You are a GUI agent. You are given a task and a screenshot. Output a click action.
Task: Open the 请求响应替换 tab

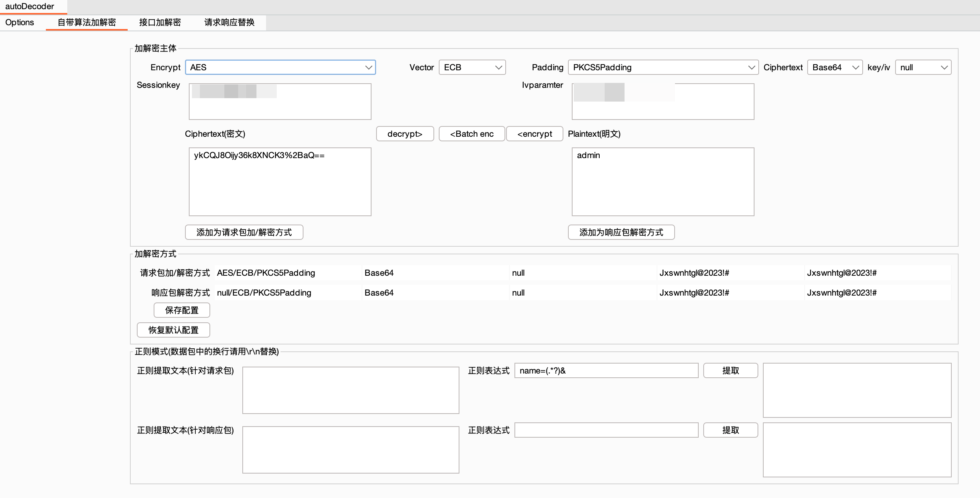tap(229, 22)
